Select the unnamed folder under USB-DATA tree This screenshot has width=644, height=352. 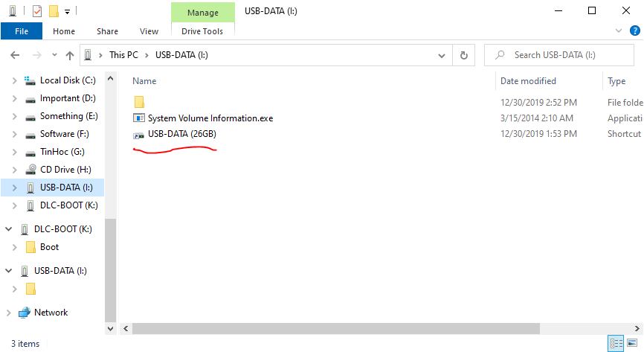pos(30,289)
